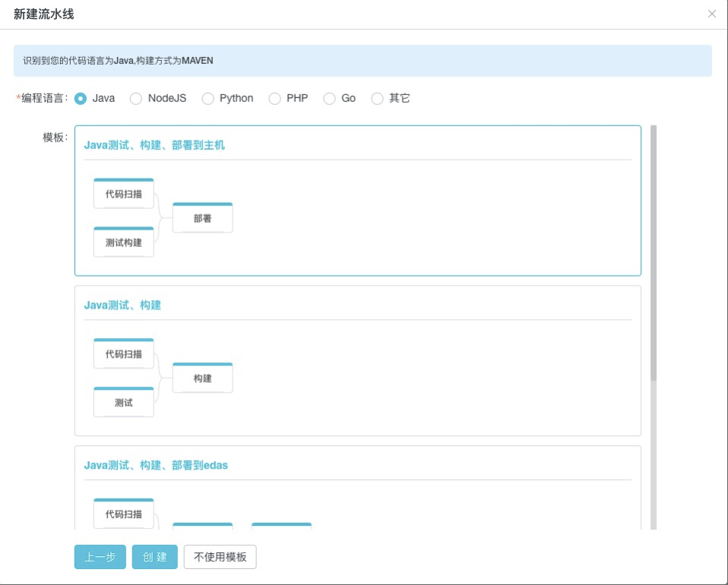Click the 测试 stage box

coord(124,403)
